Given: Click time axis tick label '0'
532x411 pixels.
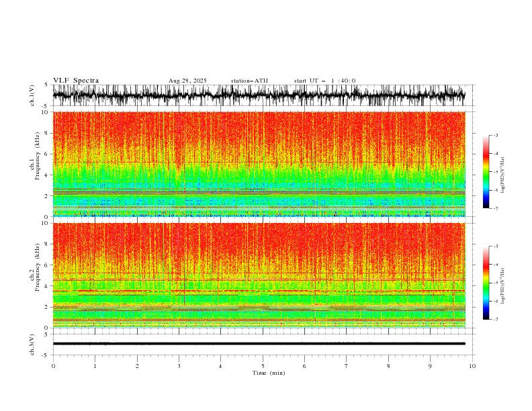Looking at the screenshot, I should 53,366.
